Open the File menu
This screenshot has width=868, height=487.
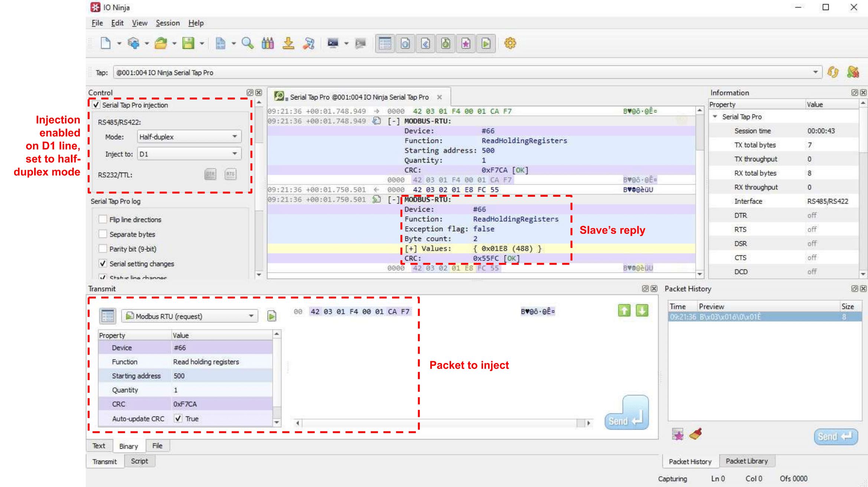[97, 23]
